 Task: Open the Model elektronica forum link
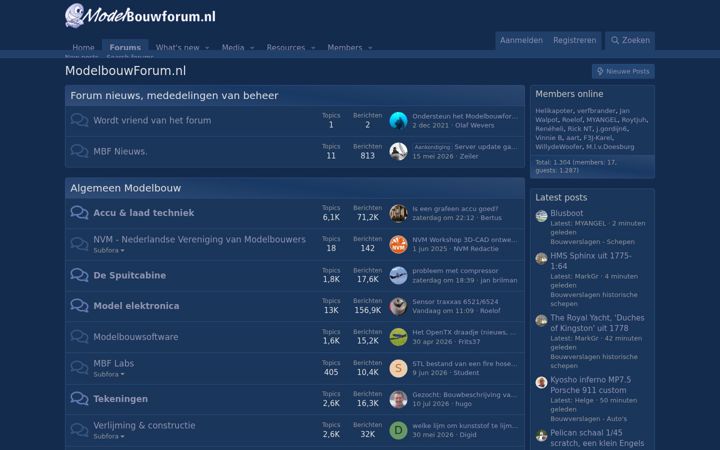tap(136, 306)
